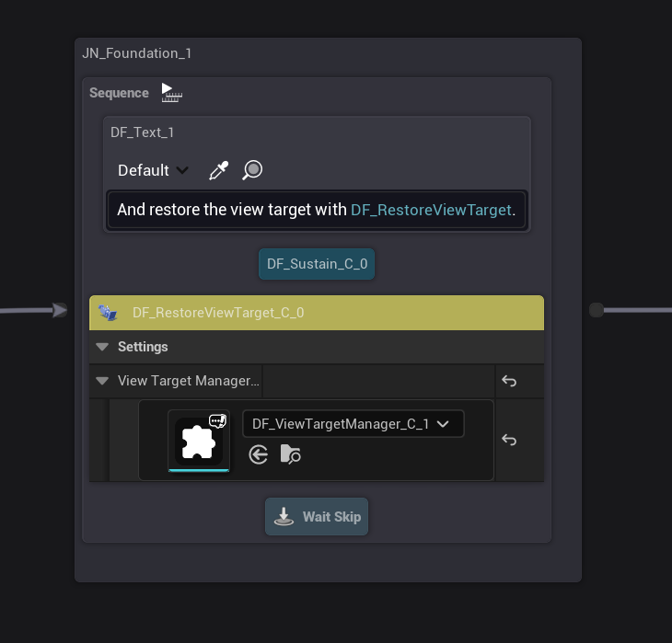Reset View Target Manager row to default
Viewport: 672px width, 643px height.
[508, 381]
